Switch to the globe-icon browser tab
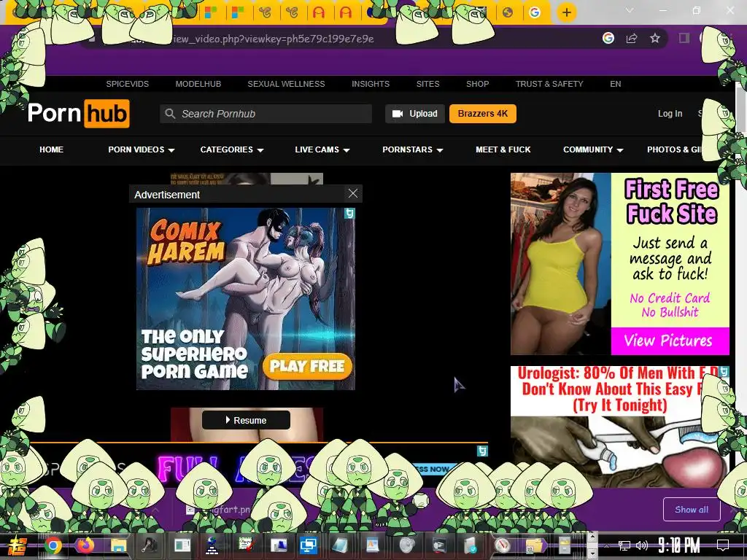 pyautogui.click(x=508, y=12)
